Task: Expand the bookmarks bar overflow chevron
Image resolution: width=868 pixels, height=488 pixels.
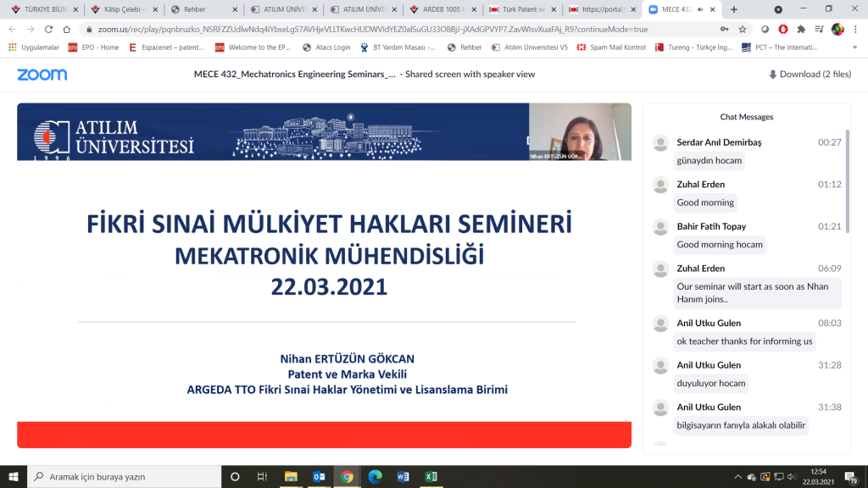Action: coord(855,47)
